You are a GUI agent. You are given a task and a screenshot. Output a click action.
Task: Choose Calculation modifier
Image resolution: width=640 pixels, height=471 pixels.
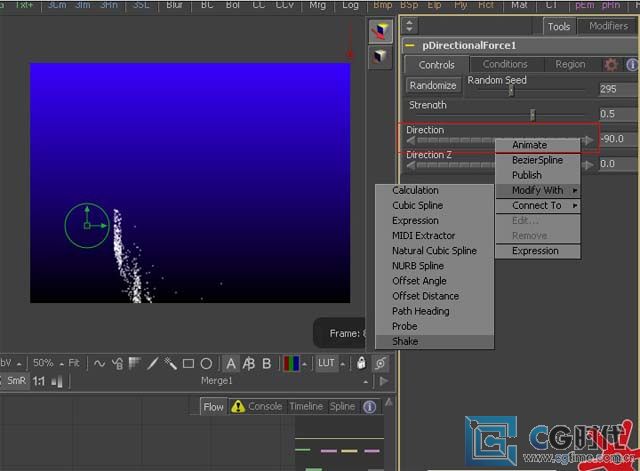(435, 190)
